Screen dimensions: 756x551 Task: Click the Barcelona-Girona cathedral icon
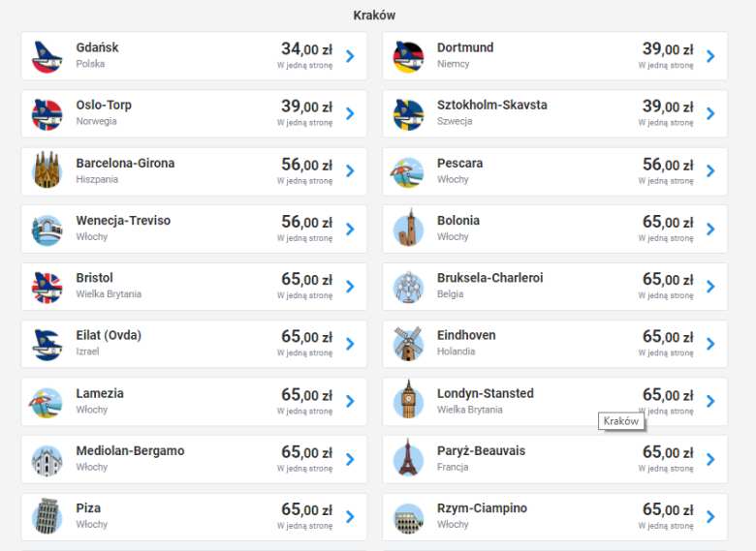pos(47,171)
